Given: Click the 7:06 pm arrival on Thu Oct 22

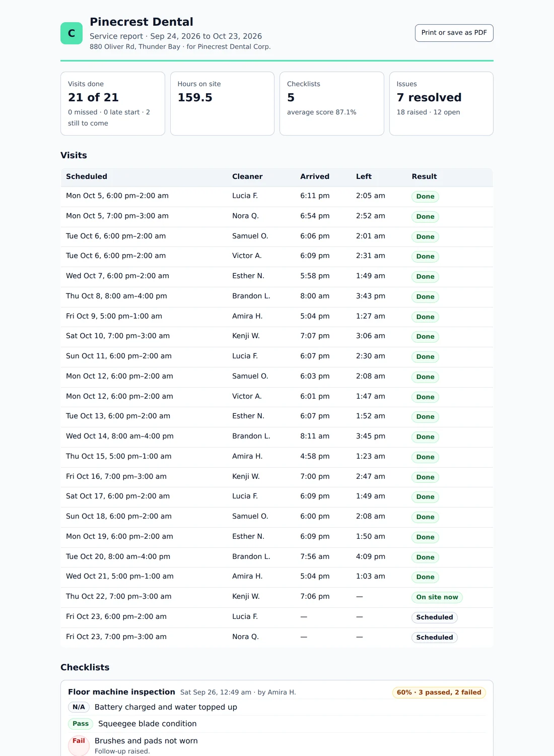Looking at the screenshot, I should (x=315, y=596).
